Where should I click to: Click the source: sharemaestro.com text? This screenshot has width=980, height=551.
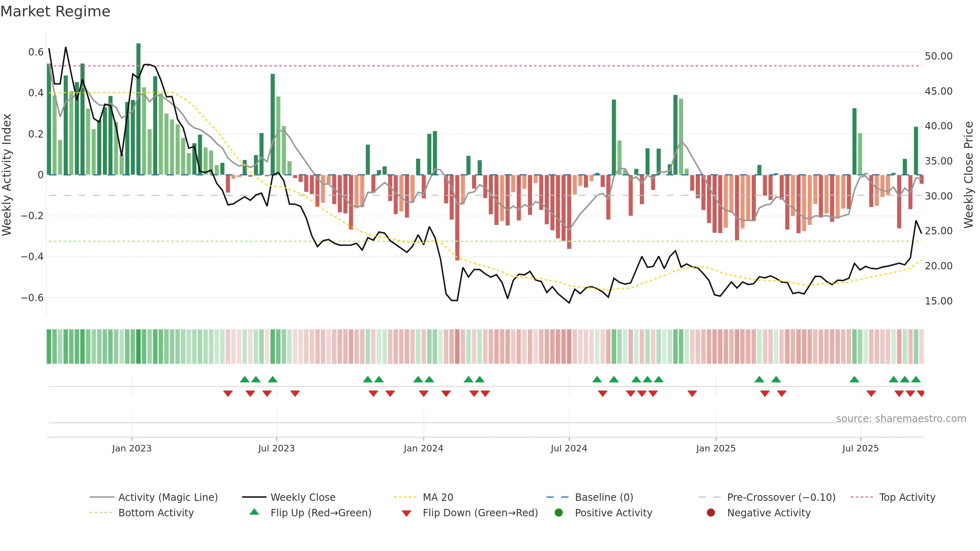click(901, 419)
